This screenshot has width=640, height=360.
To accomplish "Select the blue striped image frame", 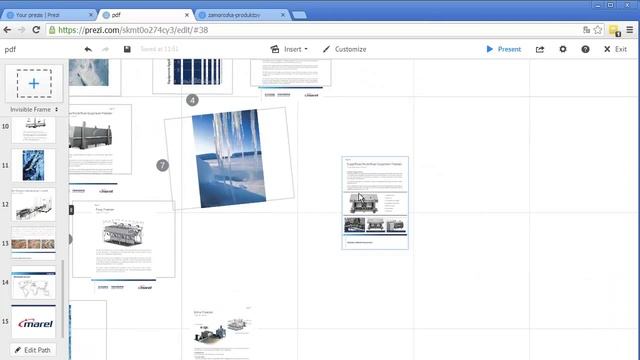I will click(x=193, y=76).
